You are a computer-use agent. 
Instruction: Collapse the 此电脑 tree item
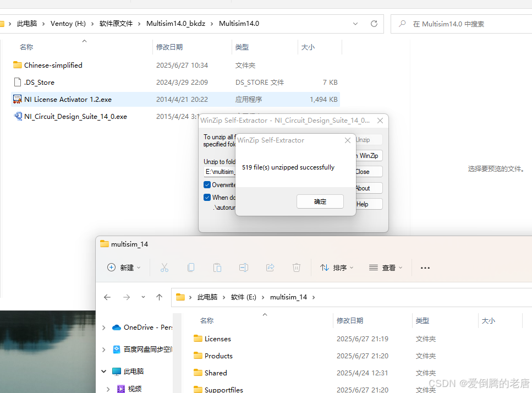[104, 372]
